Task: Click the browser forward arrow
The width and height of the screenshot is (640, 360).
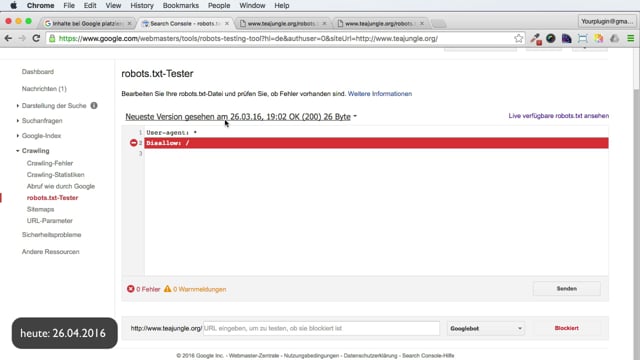Action: [22, 38]
